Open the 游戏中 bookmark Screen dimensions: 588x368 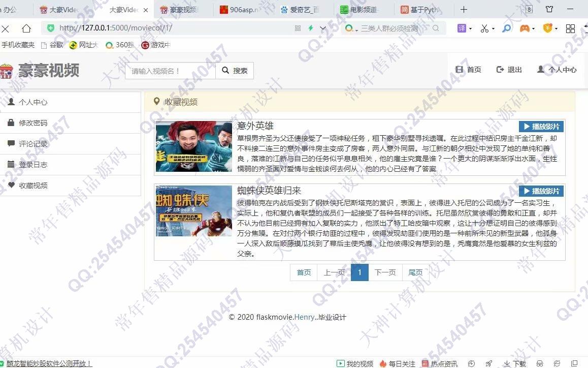[155, 45]
